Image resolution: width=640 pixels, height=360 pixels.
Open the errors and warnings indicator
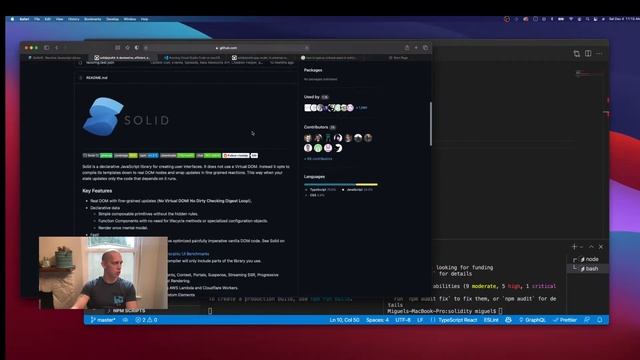point(146,320)
